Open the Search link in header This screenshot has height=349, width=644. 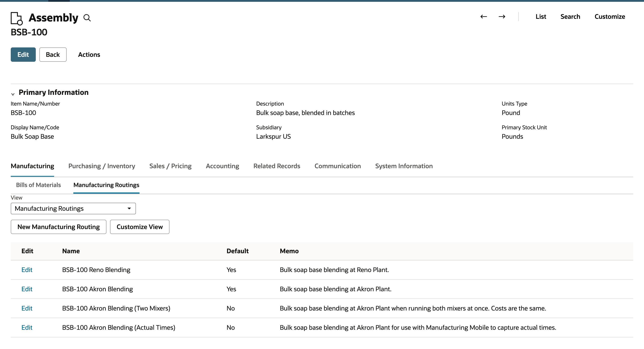570,17
